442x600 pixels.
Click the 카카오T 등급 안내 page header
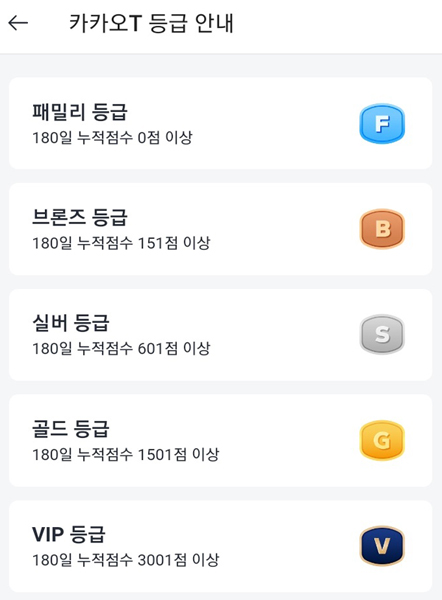[x=152, y=23]
